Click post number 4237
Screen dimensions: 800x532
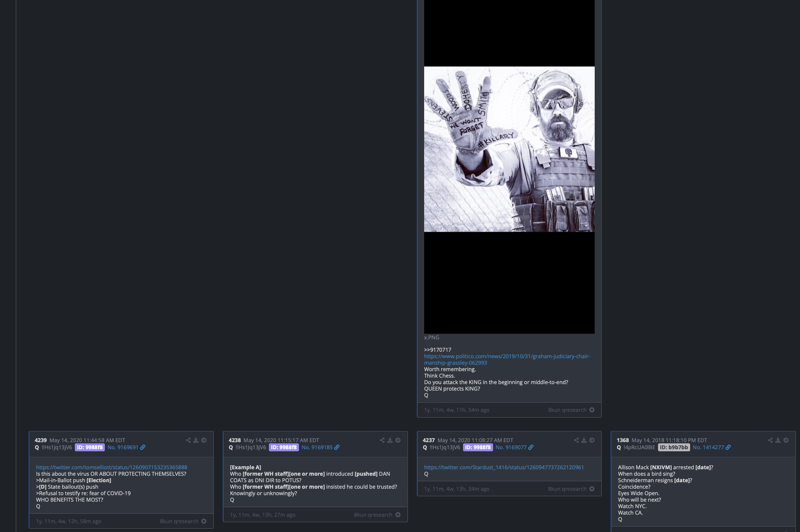click(429, 440)
